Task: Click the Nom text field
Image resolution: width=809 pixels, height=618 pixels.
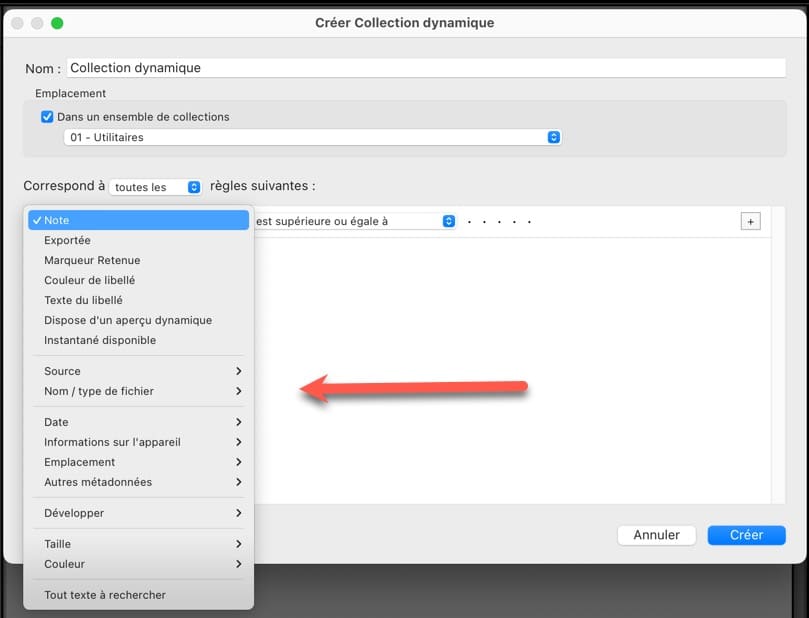Action: (426, 68)
